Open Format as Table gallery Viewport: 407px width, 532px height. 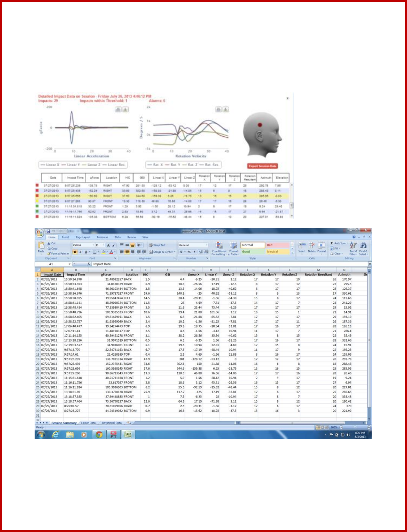point(234,249)
